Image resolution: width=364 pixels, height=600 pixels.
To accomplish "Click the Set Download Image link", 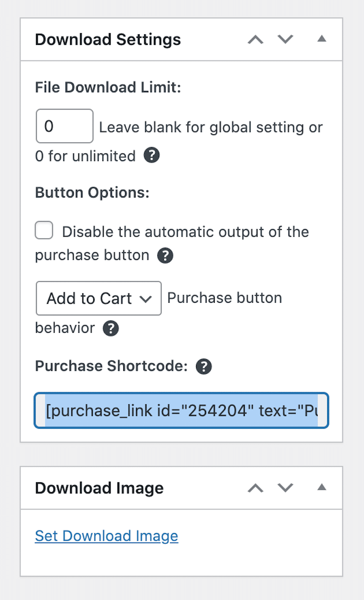I will [x=106, y=536].
